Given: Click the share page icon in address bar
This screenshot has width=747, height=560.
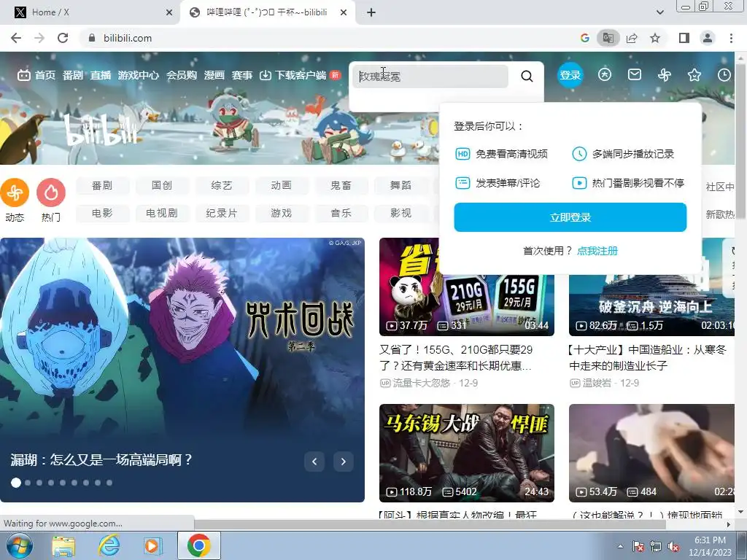Looking at the screenshot, I should [x=632, y=38].
